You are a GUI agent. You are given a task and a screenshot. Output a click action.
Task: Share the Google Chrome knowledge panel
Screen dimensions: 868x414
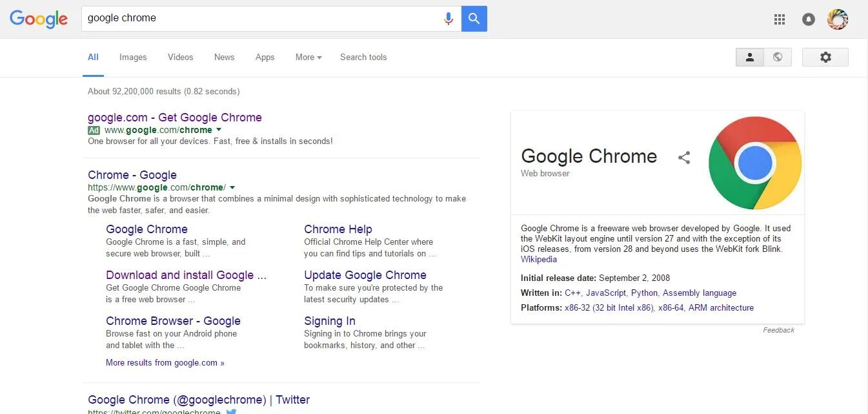pyautogui.click(x=684, y=157)
